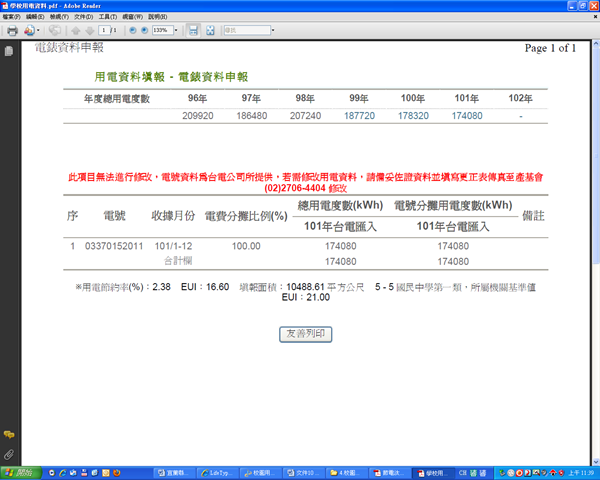Click the vertical scrollbar thumb
The width and height of the screenshot is (600, 480).
(596, 155)
